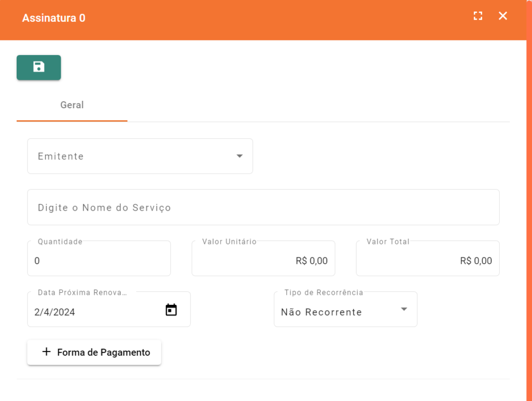Open the calendar picker icon
532x401 pixels.
pos(171,310)
